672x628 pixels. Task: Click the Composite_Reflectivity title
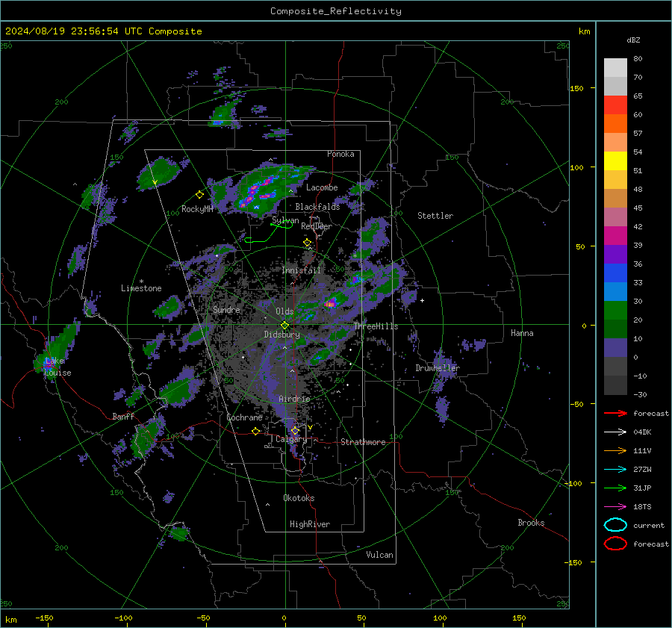pos(336,11)
